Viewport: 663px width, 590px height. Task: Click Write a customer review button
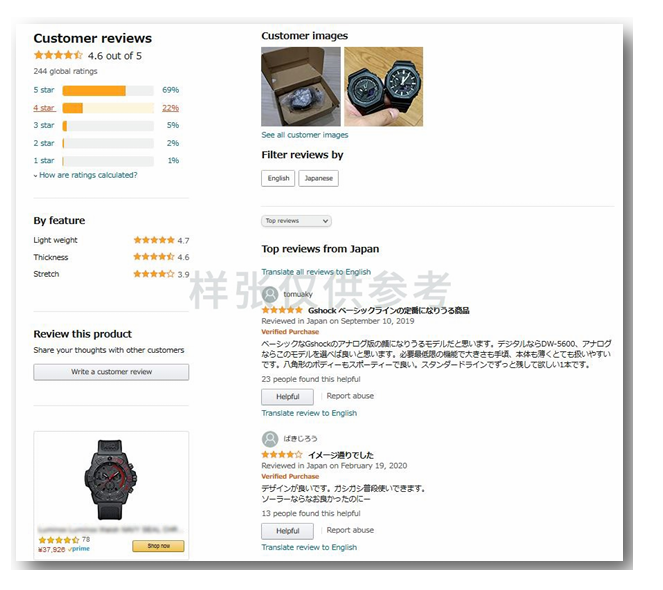click(x=111, y=372)
